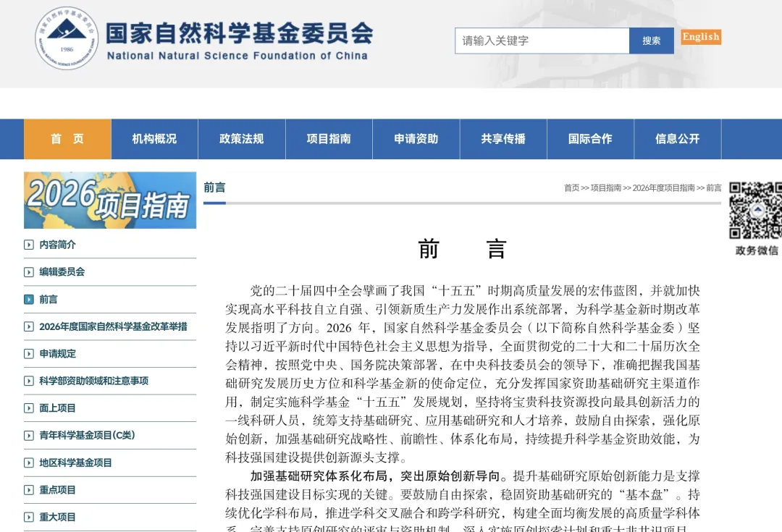The width and height of the screenshot is (782, 532).
Task: Click the arrow icon beside 申请规定
Action: 29,354
